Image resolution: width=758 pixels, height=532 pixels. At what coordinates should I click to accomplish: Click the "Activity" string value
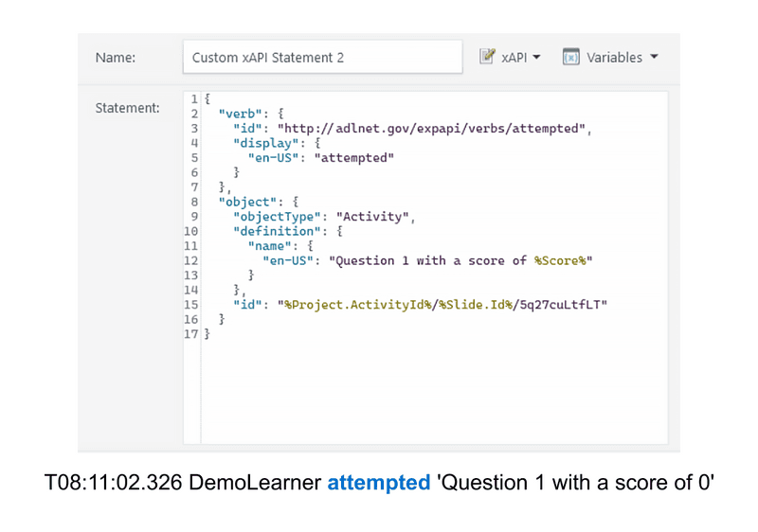tap(375, 217)
